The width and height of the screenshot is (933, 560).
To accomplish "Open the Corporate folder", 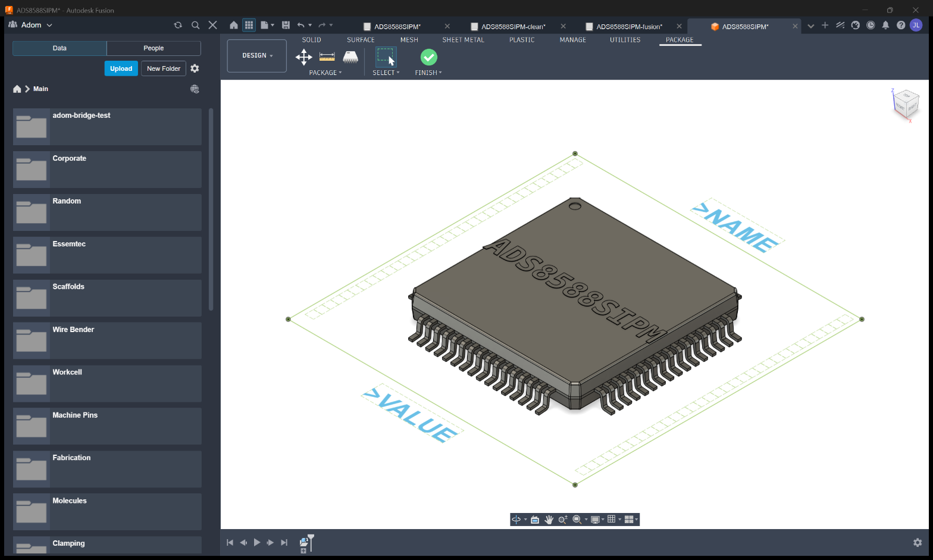I will [107, 170].
